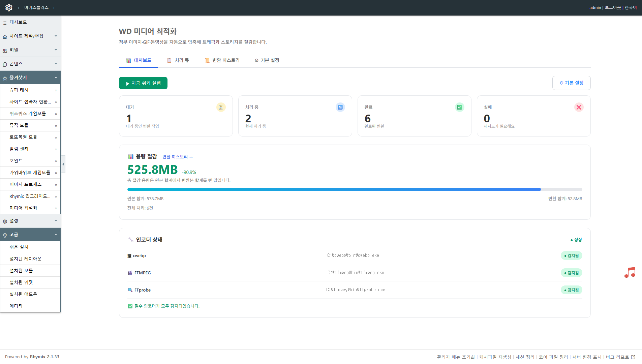Click the green check icon in 완료 card
Screen dimensions: 642x364
click(459, 107)
